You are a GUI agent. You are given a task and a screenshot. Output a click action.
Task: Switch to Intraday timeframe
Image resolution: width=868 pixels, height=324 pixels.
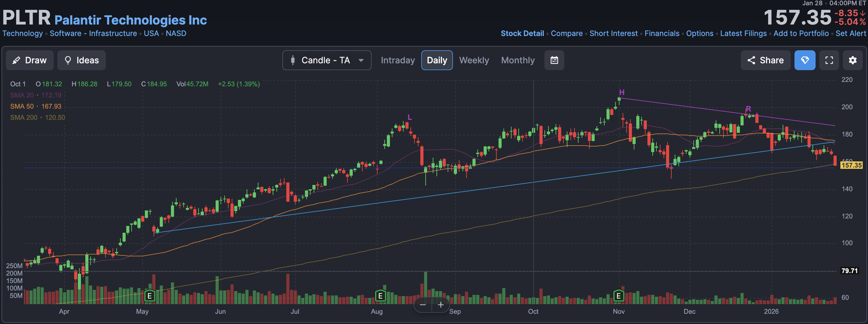coord(398,60)
